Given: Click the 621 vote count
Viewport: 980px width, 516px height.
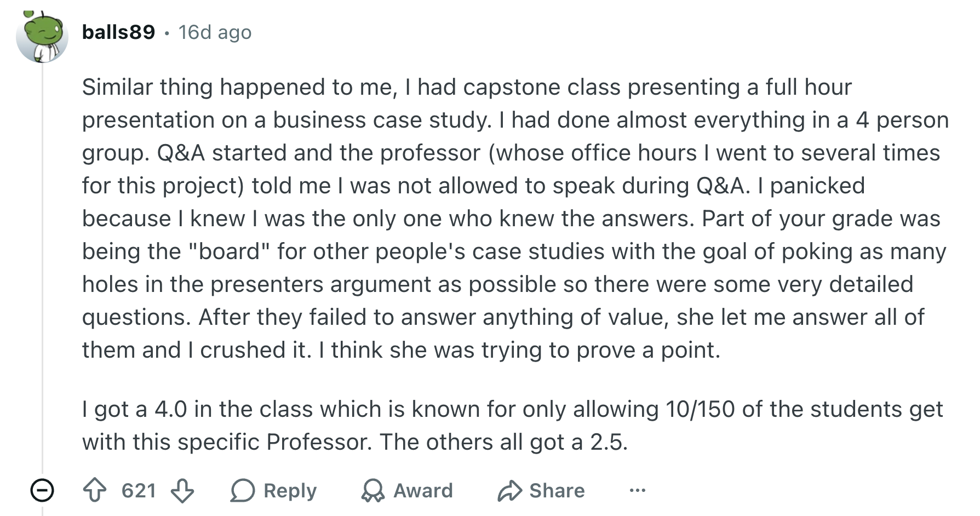Looking at the screenshot, I should [139, 490].
